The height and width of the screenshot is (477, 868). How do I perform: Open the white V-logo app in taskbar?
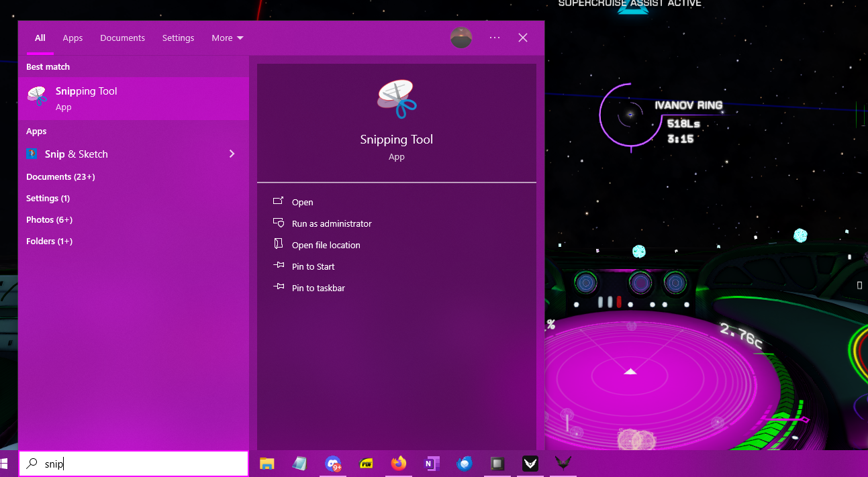click(x=530, y=464)
